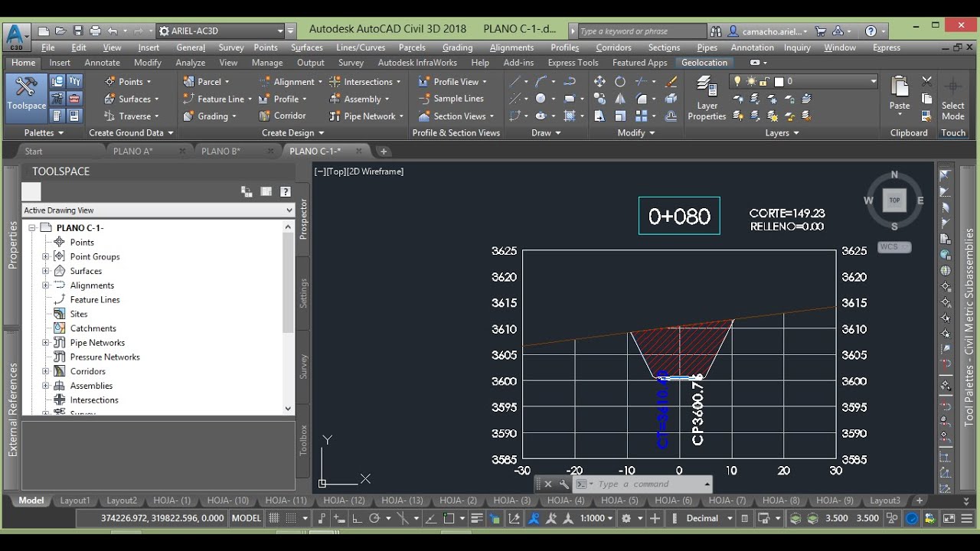Image resolution: width=980 pixels, height=551 pixels.
Task: Open the Prospector side tab
Action: pyautogui.click(x=303, y=219)
